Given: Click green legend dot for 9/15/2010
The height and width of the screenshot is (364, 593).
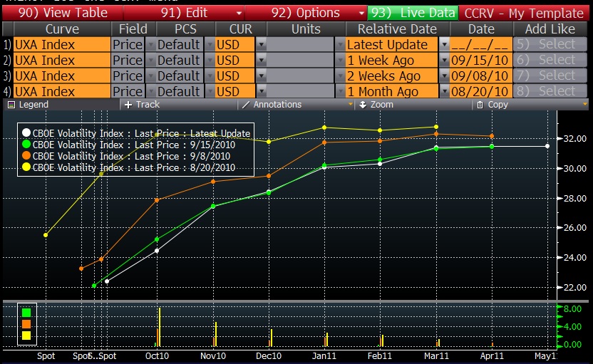Looking at the screenshot, I should click(26, 144).
